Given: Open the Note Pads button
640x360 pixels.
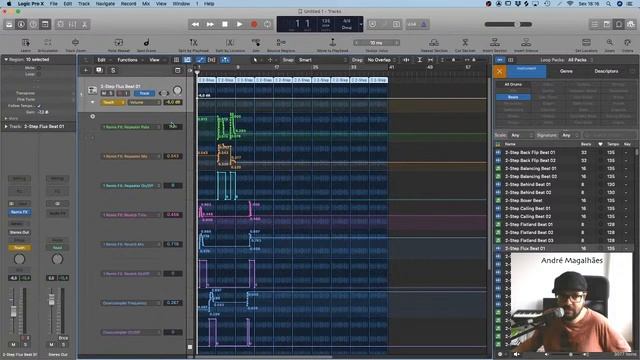Looking at the screenshot, I should (607, 24).
